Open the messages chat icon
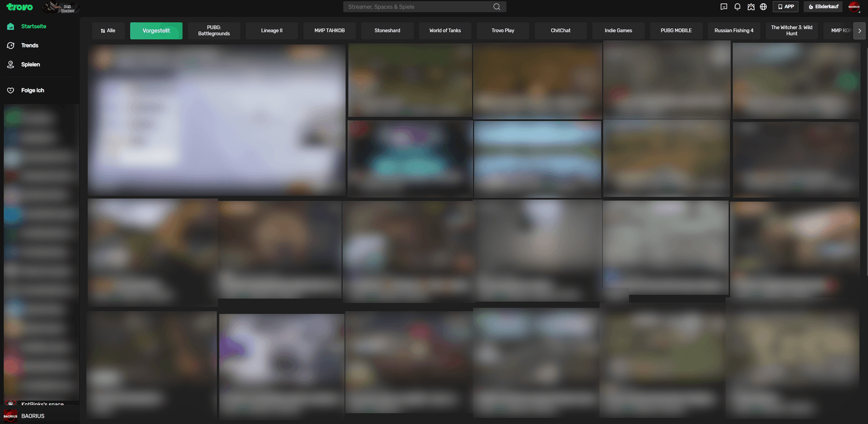868x424 pixels. point(724,7)
